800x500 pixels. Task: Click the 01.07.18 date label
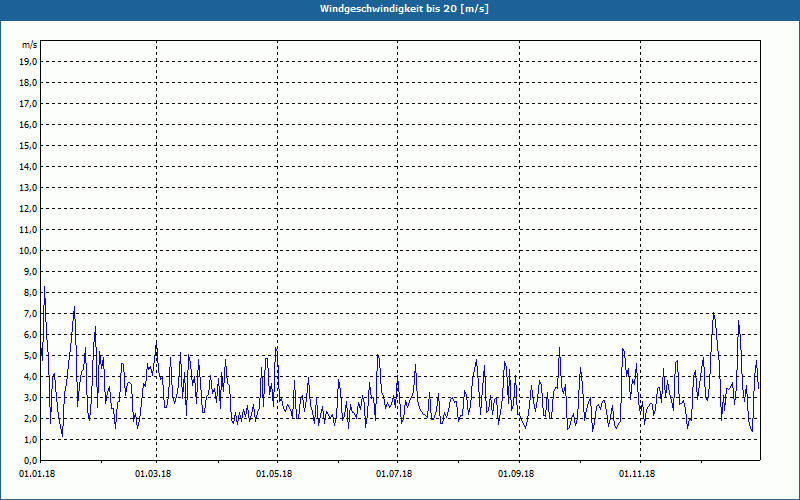[394, 474]
